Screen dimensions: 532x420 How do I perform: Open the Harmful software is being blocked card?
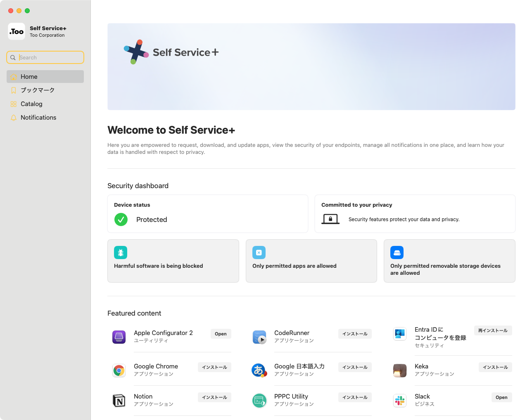[x=173, y=261]
